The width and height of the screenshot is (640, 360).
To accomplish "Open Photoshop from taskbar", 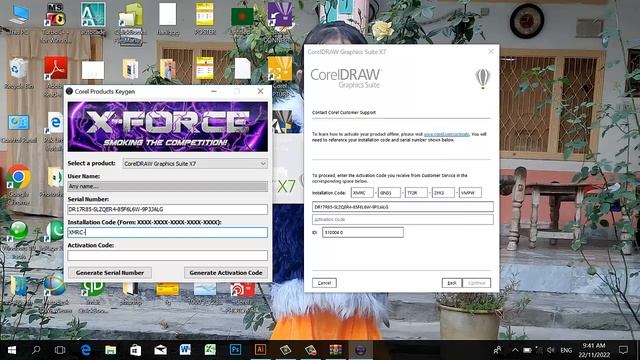I will click(x=236, y=350).
